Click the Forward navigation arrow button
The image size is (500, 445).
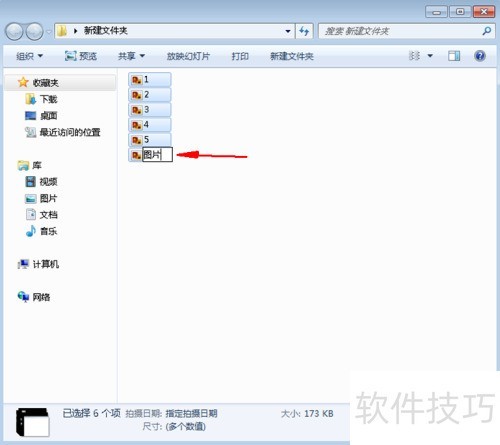click(x=35, y=31)
